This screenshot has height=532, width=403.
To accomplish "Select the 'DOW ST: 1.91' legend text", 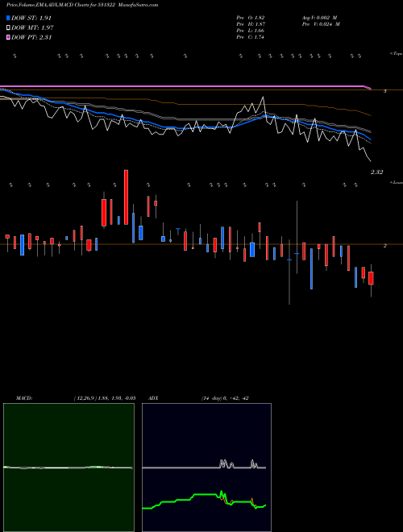I will pos(31,18).
